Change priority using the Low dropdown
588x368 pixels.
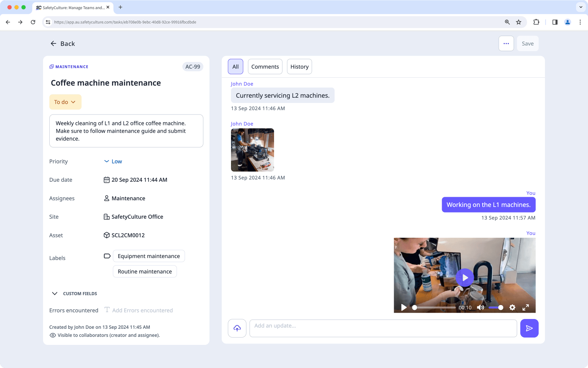(x=113, y=161)
